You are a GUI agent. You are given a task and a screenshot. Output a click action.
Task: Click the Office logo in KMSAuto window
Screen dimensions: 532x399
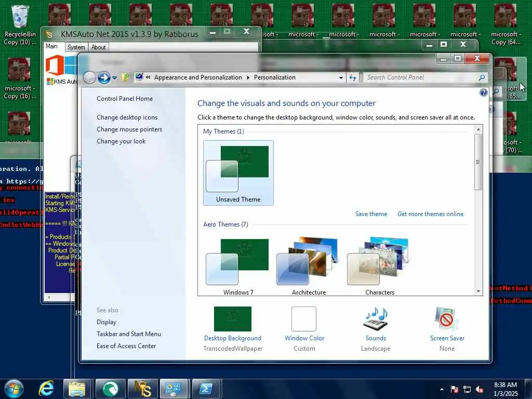(x=55, y=65)
